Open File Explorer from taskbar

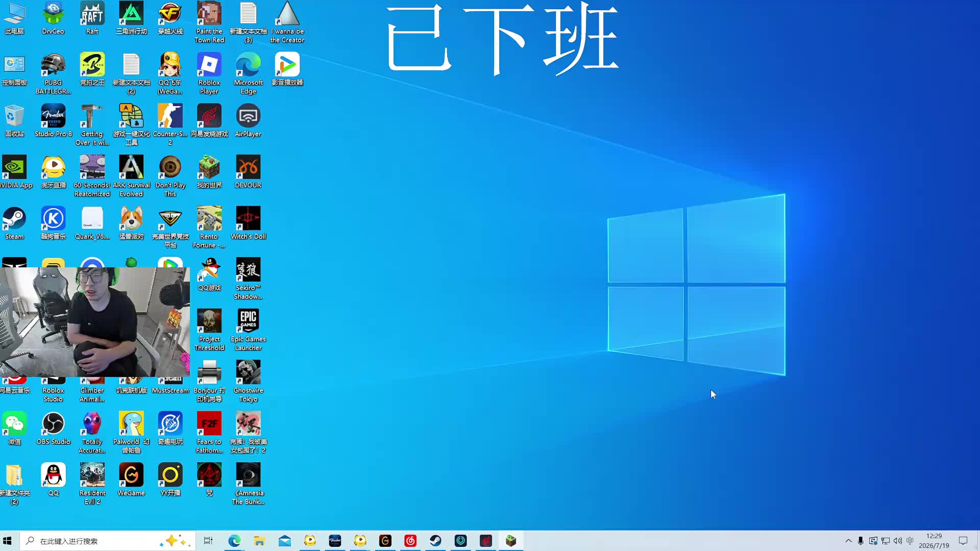pyautogui.click(x=259, y=541)
